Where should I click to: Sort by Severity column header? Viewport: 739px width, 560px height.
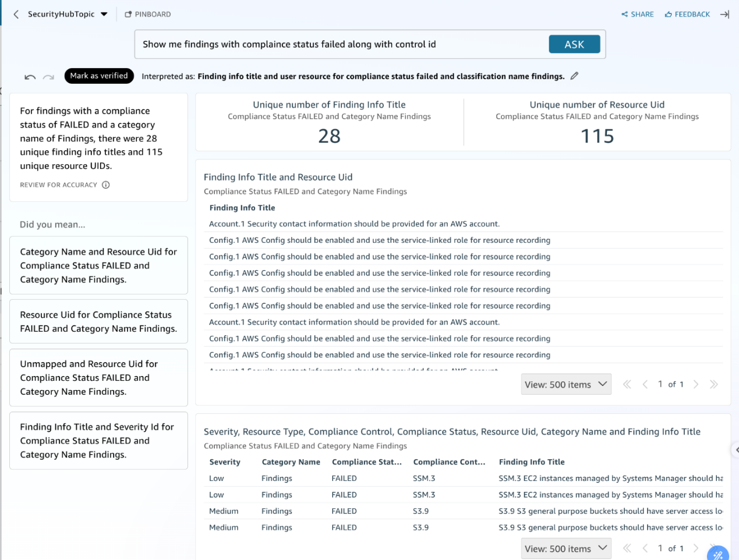(225, 462)
